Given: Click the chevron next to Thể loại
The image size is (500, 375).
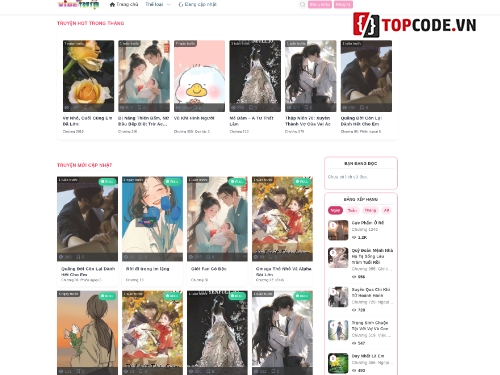Looking at the screenshot, I should click(168, 5).
